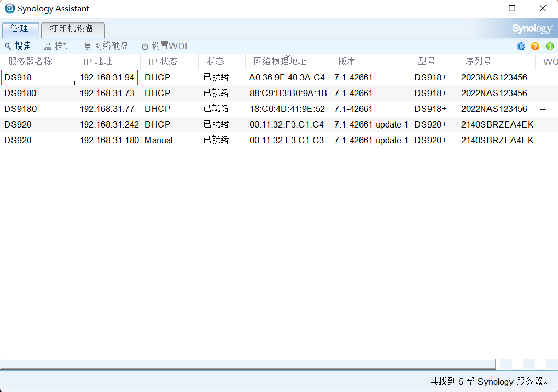
Task: Click the green info about icon
Action: coord(550,46)
